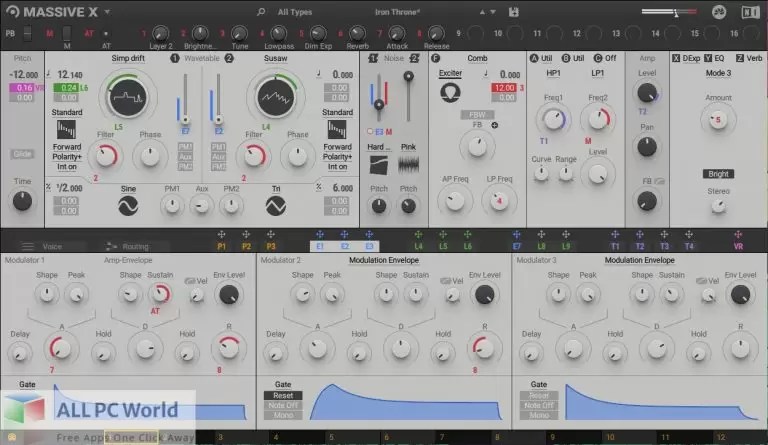This screenshot has height=445, width=768.
Task: Click oscillator 2 Standard mode icon
Action: tap(336, 130)
